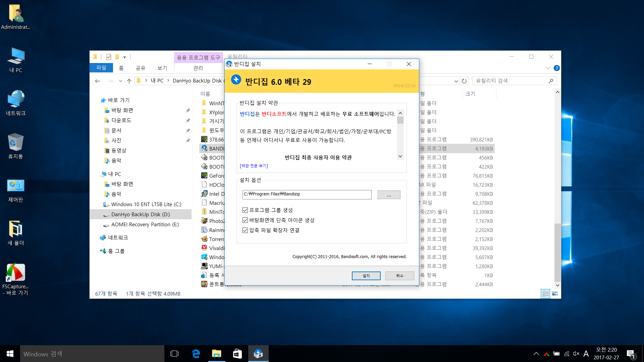Viewport: 644px width, 362px height.
Task: Open the 새 폴더 desktop icon
Action: [x=16, y=233]
